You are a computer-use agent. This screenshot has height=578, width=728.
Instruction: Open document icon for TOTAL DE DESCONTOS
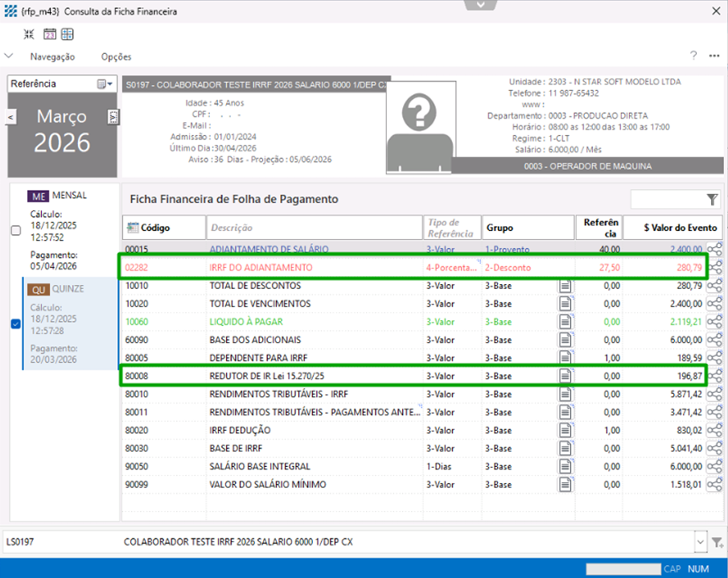[566, 286]
